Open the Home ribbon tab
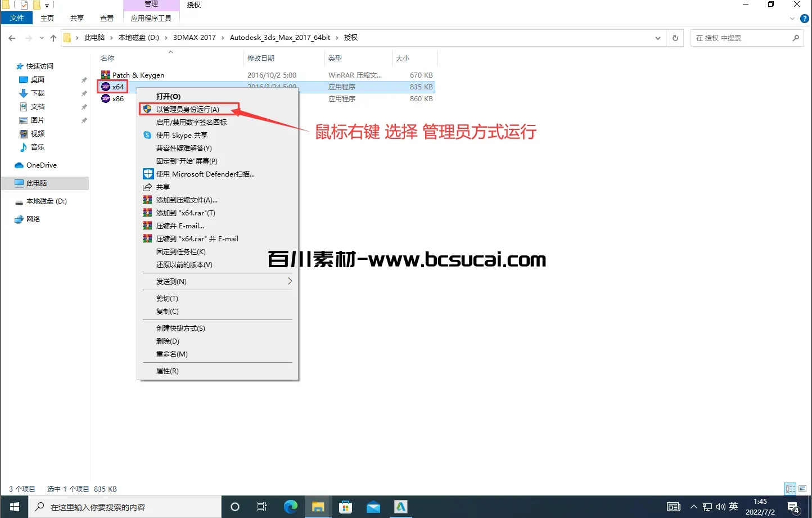This screenshot has width=812, height=518. point(47,18)
